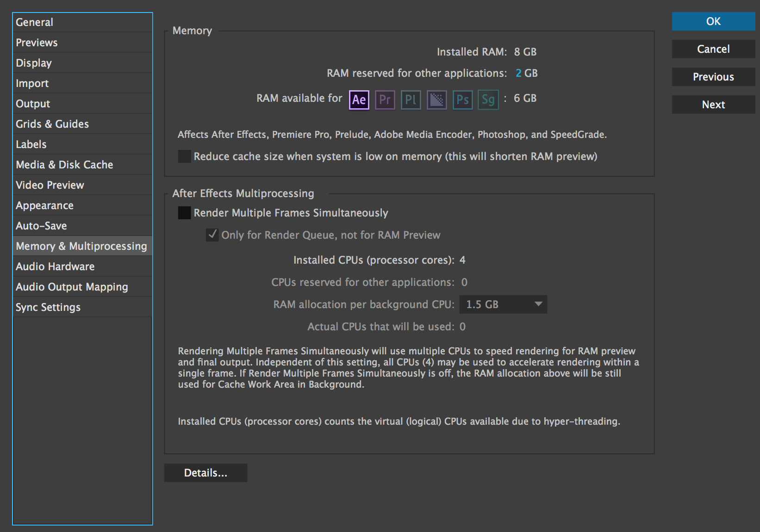
Task: Open Sync Settings category
Action: (82, 307)
